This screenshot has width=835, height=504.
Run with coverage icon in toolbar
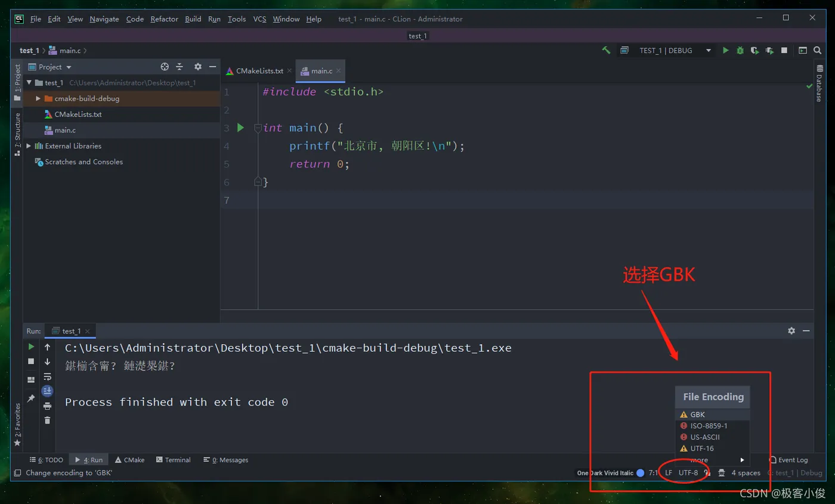coord(754,51)
